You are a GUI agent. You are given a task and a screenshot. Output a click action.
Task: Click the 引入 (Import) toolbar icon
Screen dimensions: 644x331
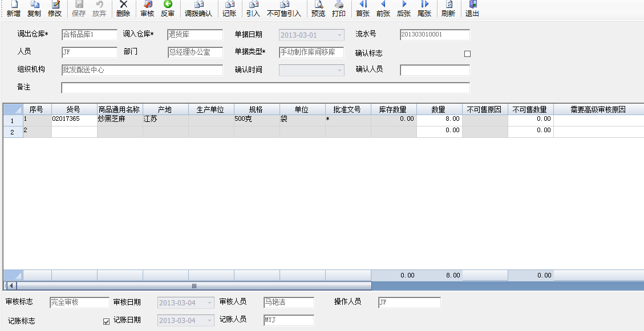pos(253,9)
